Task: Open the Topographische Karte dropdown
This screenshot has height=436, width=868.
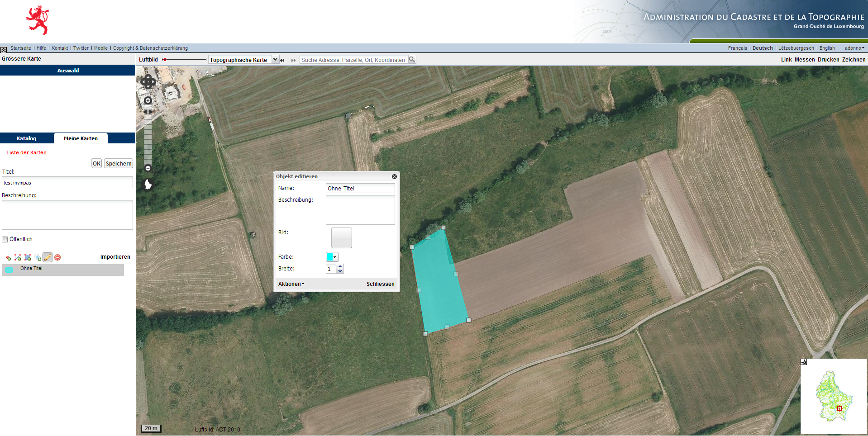Action: 275,60
